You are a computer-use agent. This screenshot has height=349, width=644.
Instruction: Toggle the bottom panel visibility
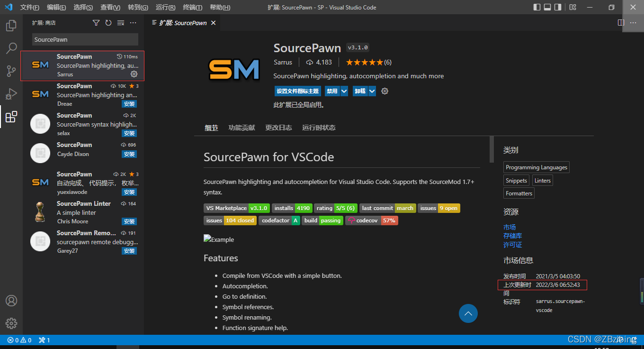click(548, 7)
